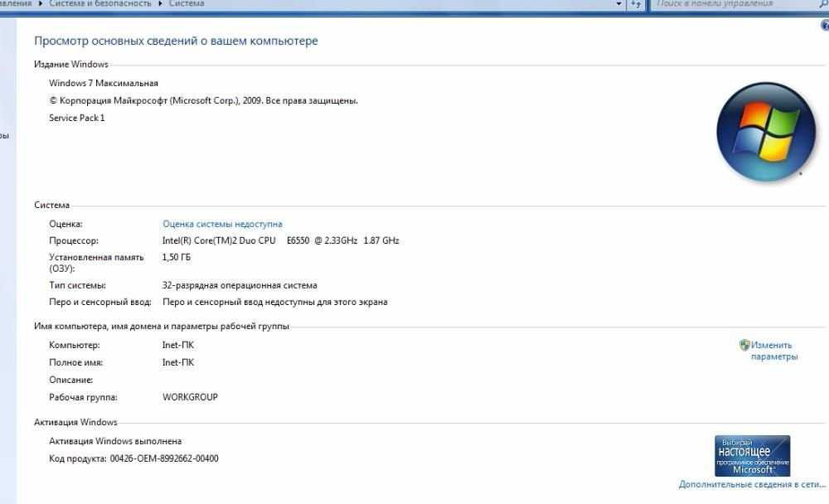829x504 pixels.
Task: Click the Microsoft Corp. 2009 copyright line
Action: pos(204,100)
